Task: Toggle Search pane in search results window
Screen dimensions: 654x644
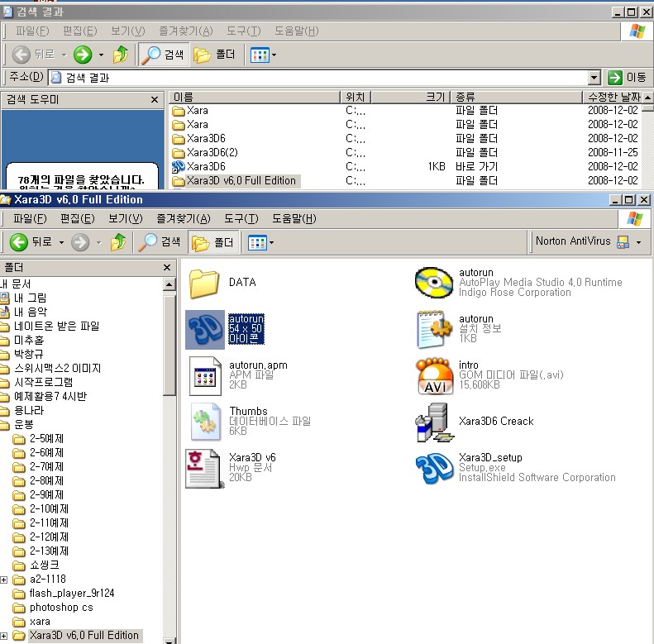Action: click(163, 55)
